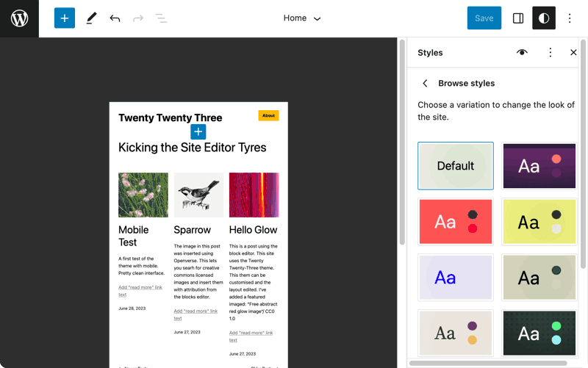
Task: Open the List View outline icon
Action: pos(161,18)
